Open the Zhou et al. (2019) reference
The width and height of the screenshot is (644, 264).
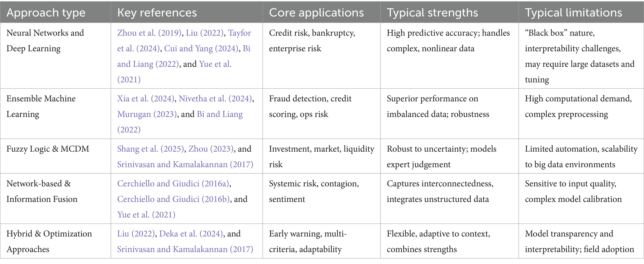149,33
